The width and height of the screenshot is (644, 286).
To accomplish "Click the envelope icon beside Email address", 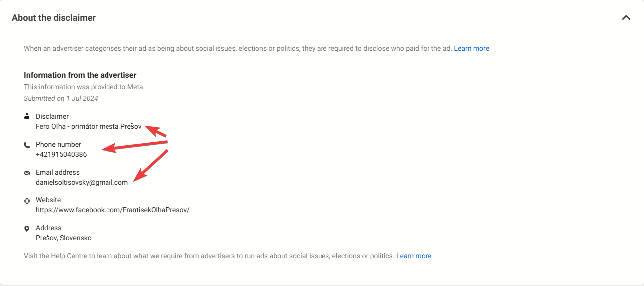I will 27,173.
